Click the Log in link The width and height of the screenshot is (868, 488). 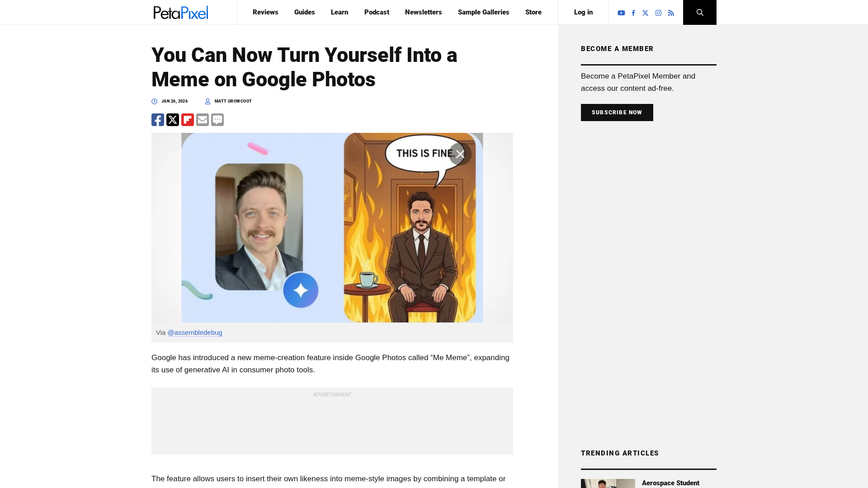[583, 12]
